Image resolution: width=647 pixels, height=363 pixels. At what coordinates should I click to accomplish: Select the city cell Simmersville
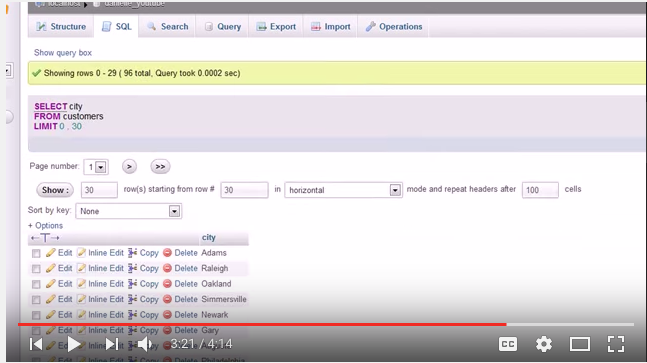click(224, 299)
